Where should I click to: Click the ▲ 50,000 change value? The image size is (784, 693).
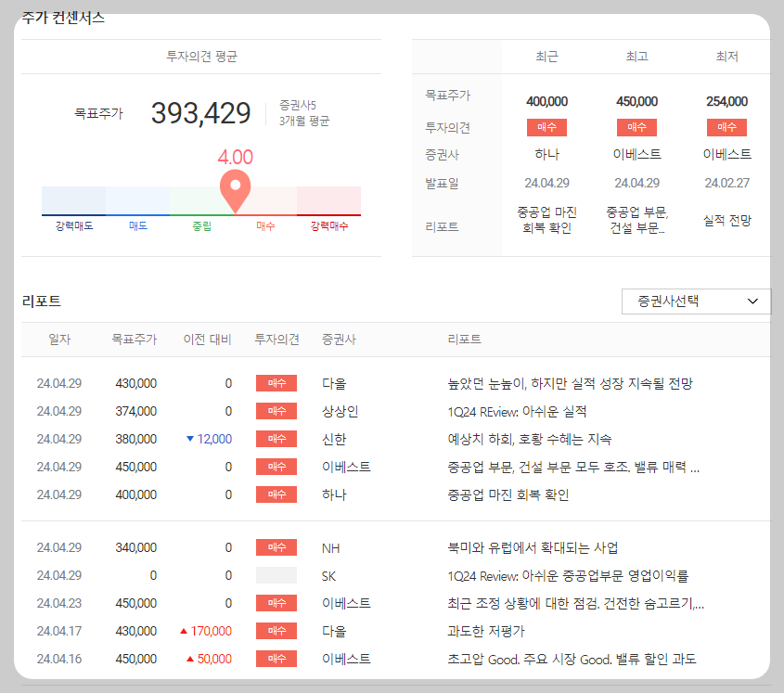coord(209,659)
